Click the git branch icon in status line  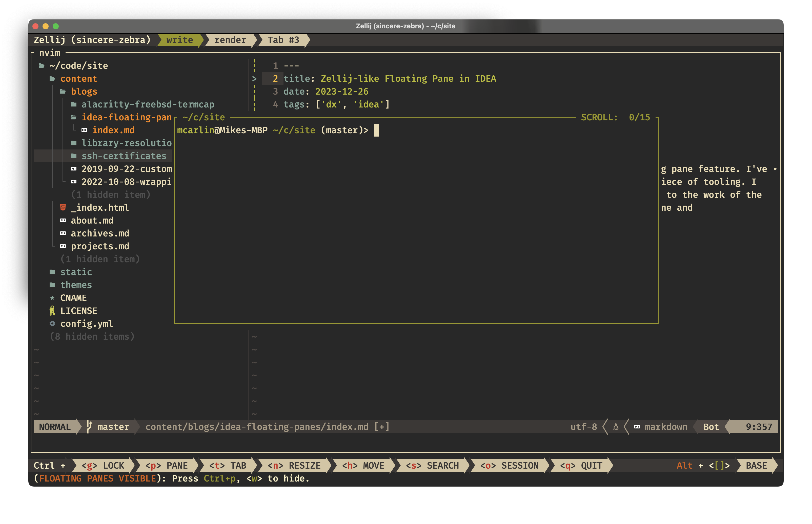click(89, 427)
